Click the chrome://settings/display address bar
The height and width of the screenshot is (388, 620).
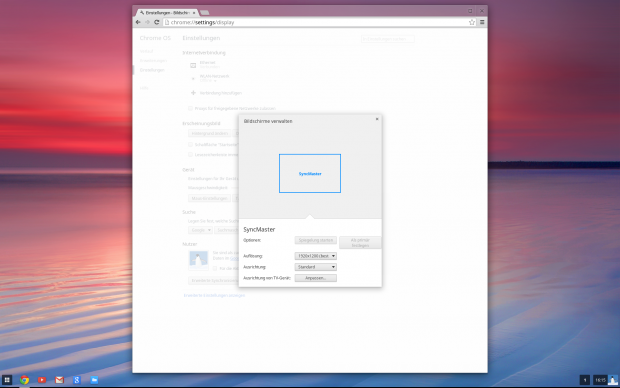[x=316, y=22]
